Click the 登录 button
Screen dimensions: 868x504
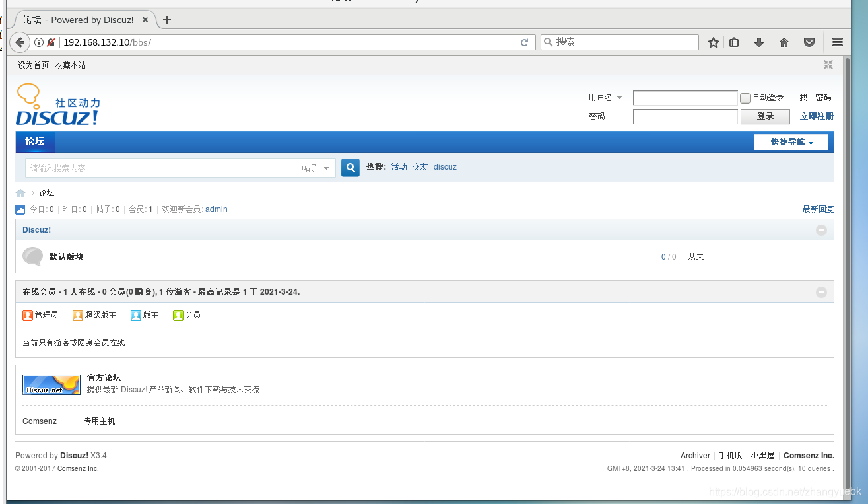[x=765, y=116]
